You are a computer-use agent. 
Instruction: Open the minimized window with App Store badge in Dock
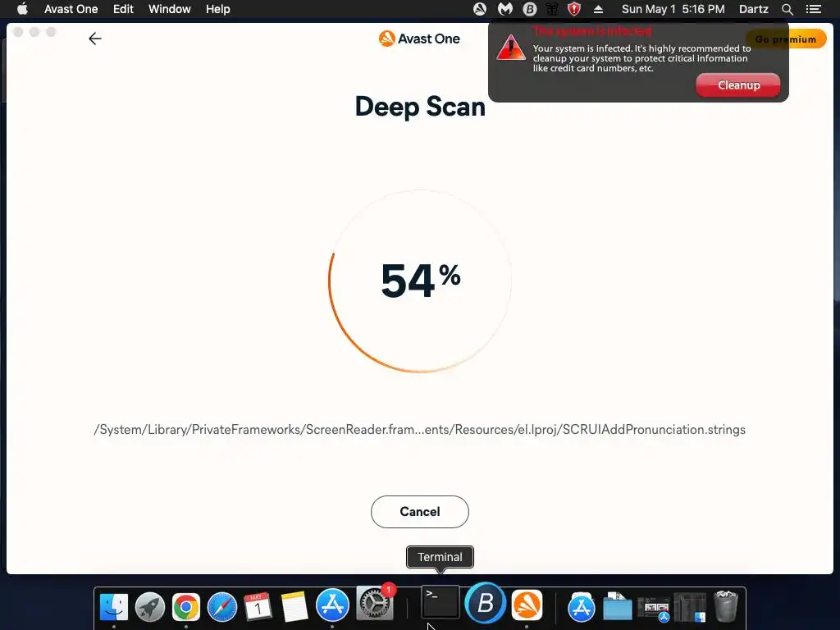pyautogui.click(x=654, y=608)
